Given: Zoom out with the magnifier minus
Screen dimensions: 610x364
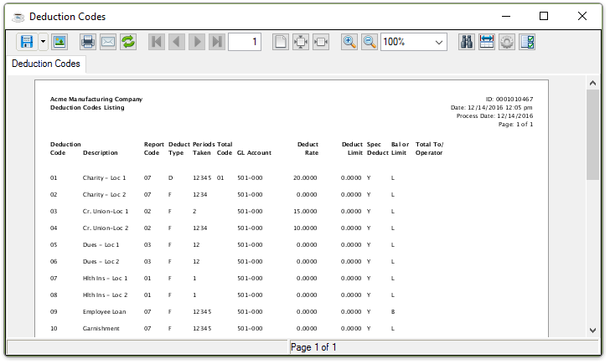Looking at the screenshot, I should 370,42.
